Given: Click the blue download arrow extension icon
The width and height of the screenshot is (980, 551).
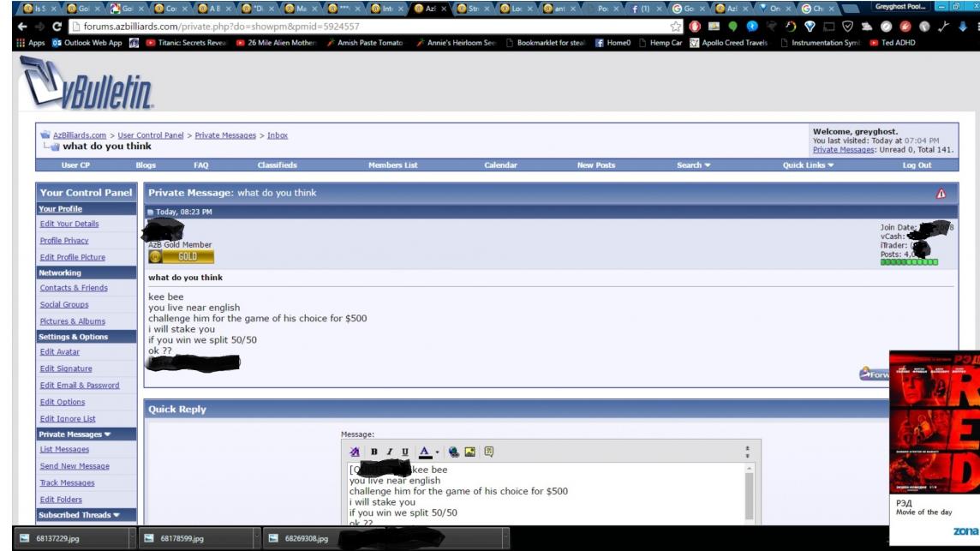Looking at the screenshot, I should click(x=963, y=27).
